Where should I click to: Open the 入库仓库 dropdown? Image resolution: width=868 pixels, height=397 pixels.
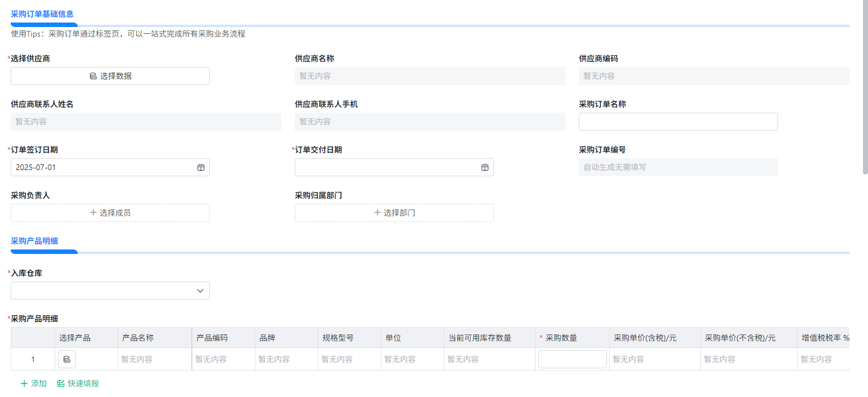coord(110,291)
